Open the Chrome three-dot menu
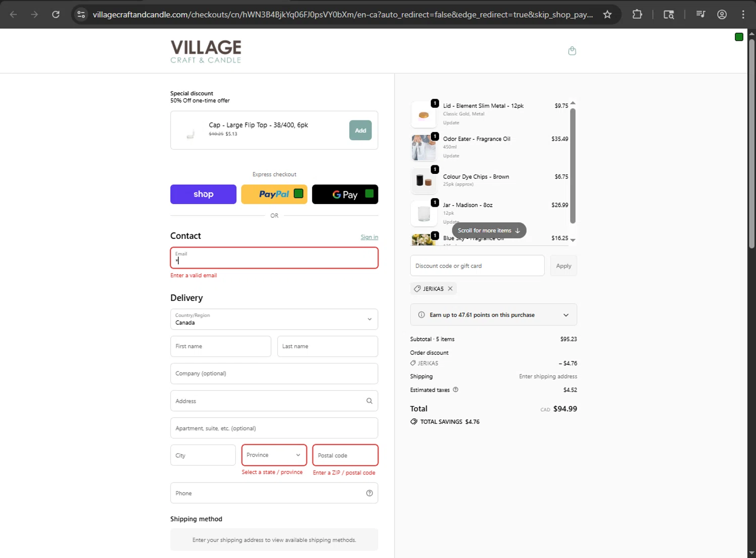 pos(743,14)
